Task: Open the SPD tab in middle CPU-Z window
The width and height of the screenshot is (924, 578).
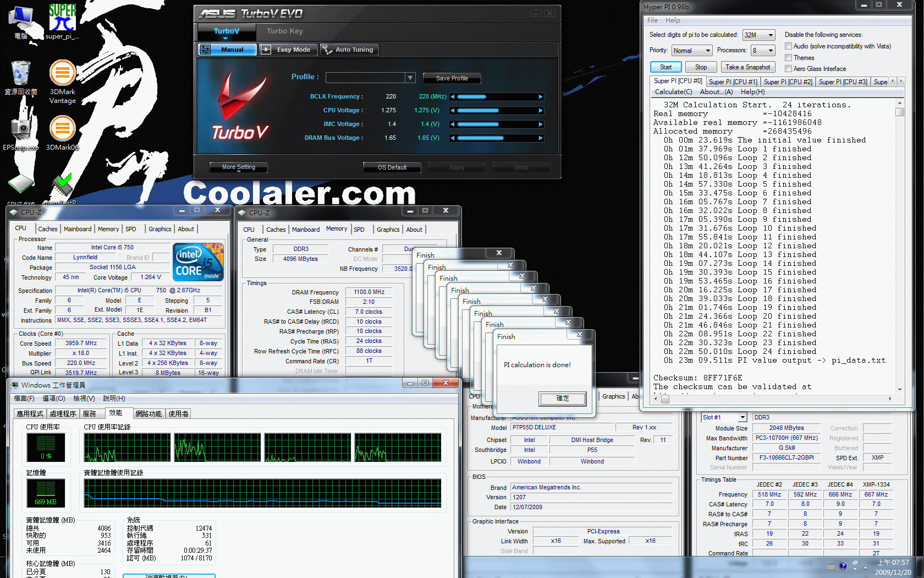Action: click(359, 230)
